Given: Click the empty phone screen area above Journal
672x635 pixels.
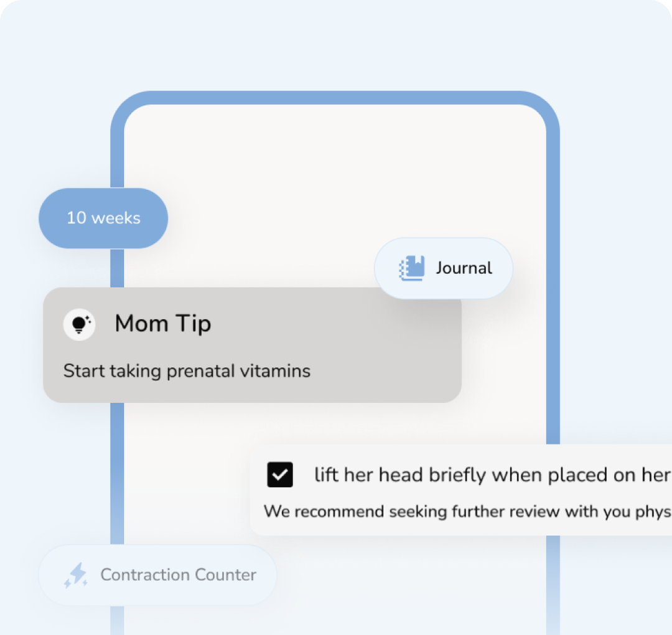Looking at the screenshot, I should point(336,174).
